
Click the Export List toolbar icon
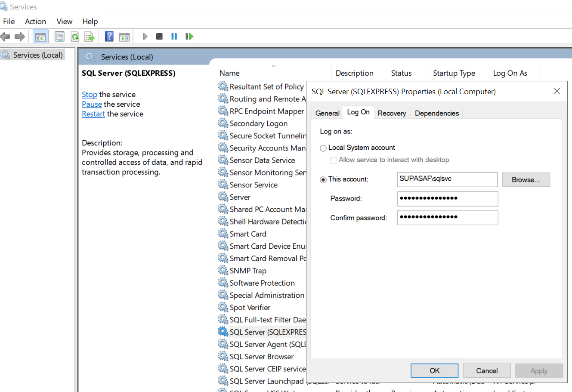90,37
